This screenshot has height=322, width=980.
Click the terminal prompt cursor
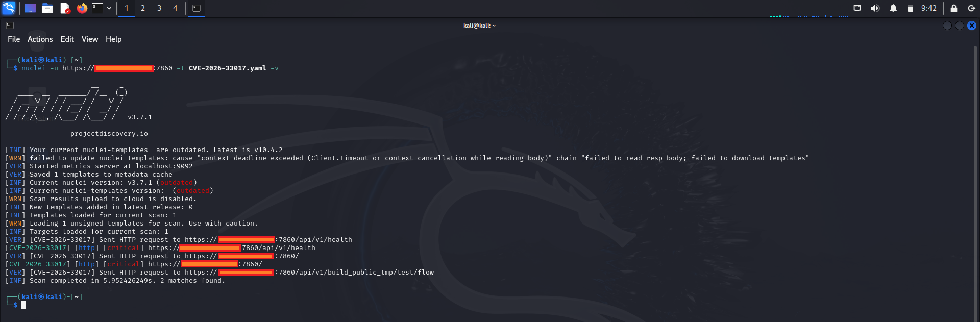tap(23, 305)
